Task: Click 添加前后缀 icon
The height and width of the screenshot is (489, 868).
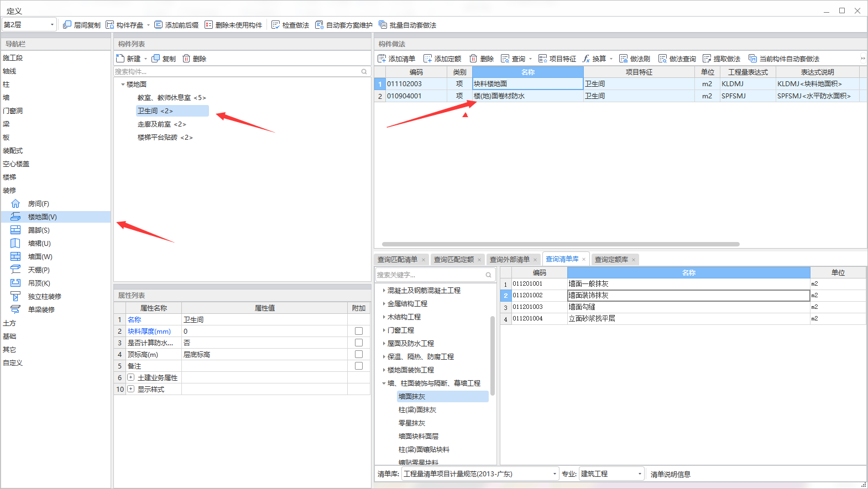Action: pyautogui.click(x=158, y=25)
